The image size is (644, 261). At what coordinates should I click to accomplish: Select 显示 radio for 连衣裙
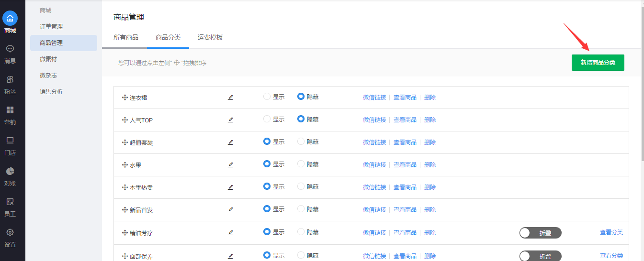[267, 97]
